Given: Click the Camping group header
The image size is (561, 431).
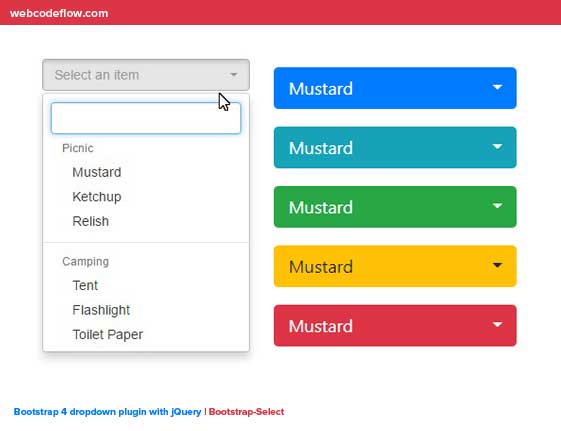Looking at the screenshot, I should [x=86, y=261].
